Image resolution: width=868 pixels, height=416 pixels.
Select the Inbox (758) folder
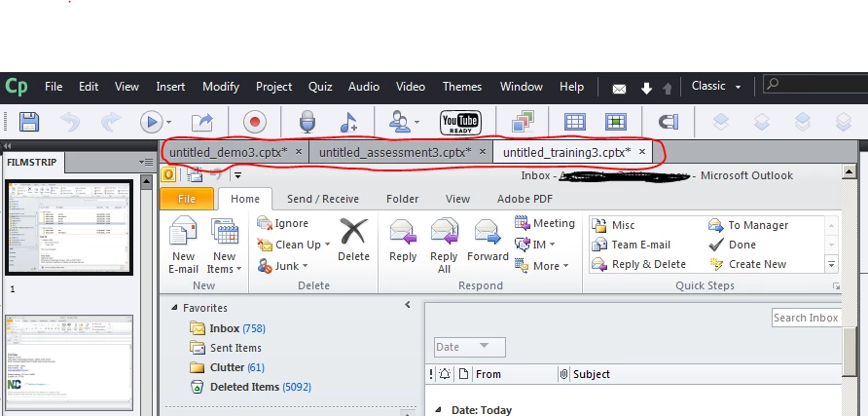click(228, 328)
